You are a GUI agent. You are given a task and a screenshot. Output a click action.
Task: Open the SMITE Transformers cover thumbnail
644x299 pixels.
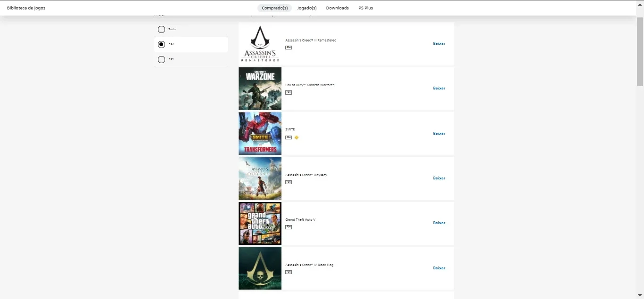pyautogui.click(x=260, y=133)
